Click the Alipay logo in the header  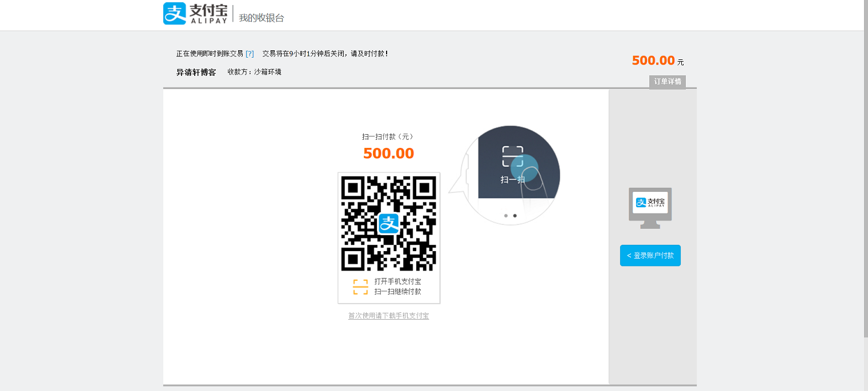[195, 14]
